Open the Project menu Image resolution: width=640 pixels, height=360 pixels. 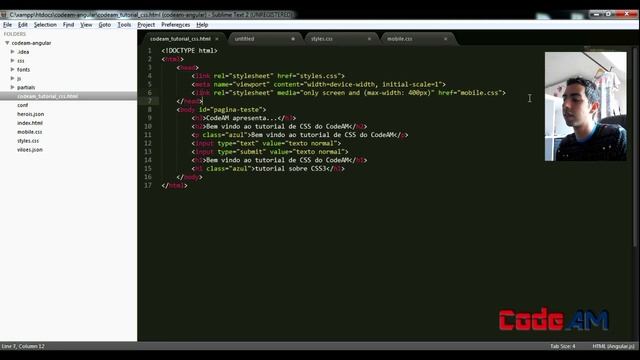(x=146, y=25)
